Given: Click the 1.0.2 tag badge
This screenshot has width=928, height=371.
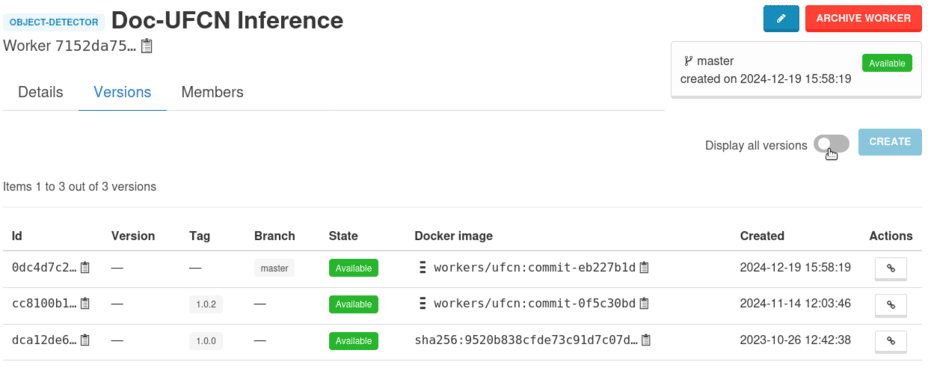Looking at the screenshot, I should (206, 304).
